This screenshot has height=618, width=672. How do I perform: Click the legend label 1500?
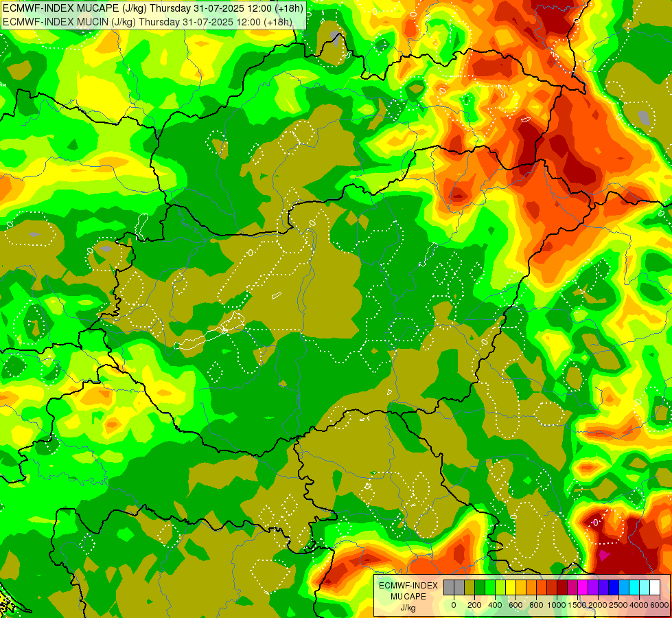tap(577, 605)
